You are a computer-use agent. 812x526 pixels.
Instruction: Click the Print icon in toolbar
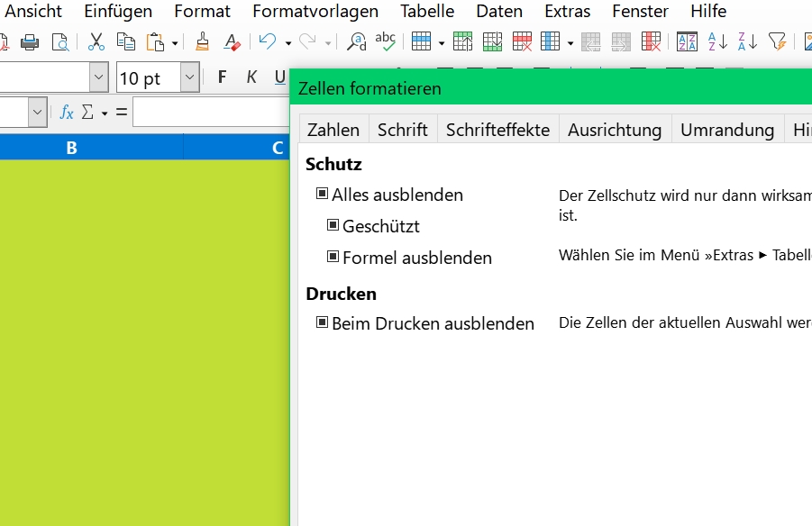click(x=30, y=42)
